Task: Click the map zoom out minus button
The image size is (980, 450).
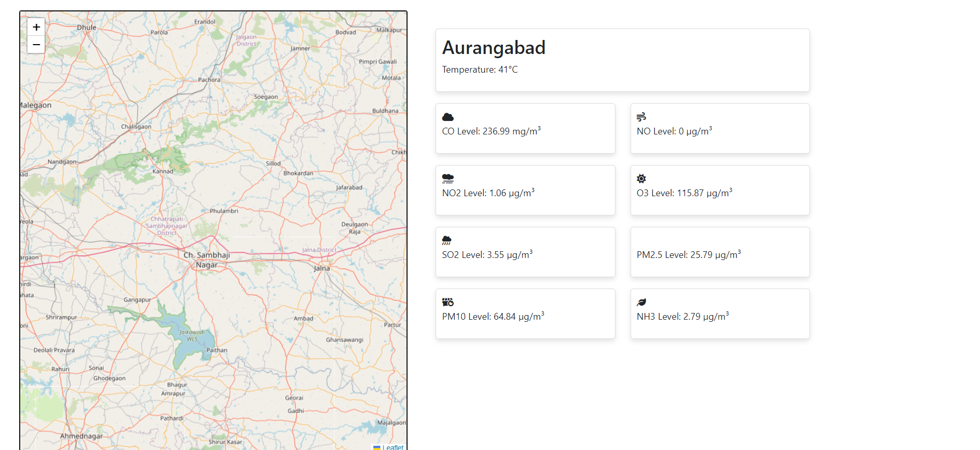Action: pyautogui.click(x=36, y=45)
